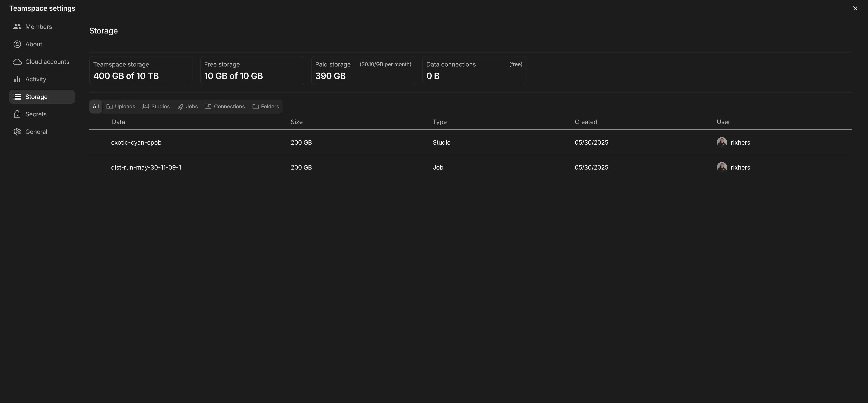Click the Secrets lock icon
868x403 pixels.
coord(17,114)
